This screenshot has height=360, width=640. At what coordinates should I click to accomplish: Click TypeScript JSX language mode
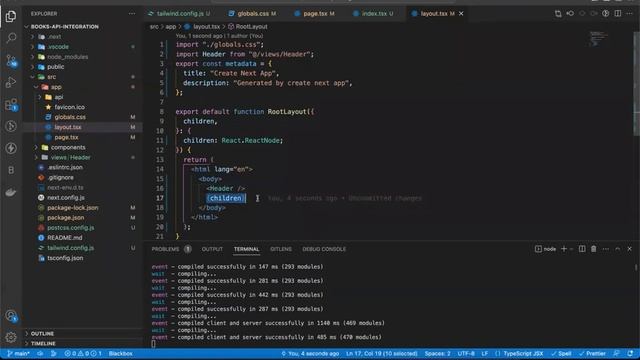coord(523,353)
